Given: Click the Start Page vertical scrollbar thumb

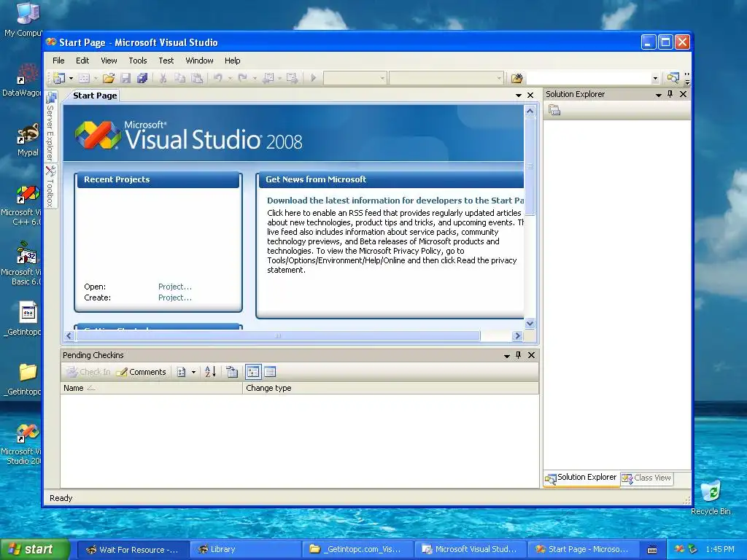Looking at the screenshot, I should 530,167.
